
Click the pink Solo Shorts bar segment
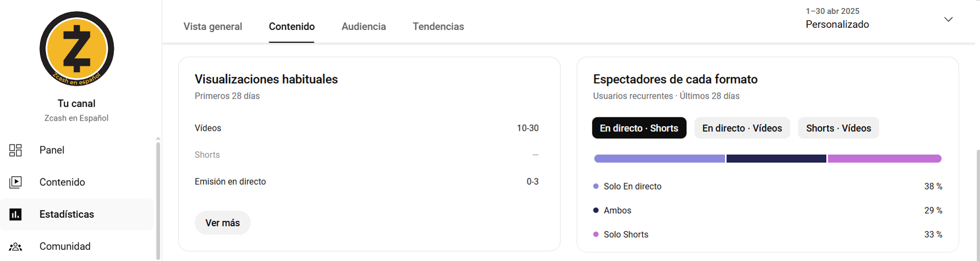(884, 159)
